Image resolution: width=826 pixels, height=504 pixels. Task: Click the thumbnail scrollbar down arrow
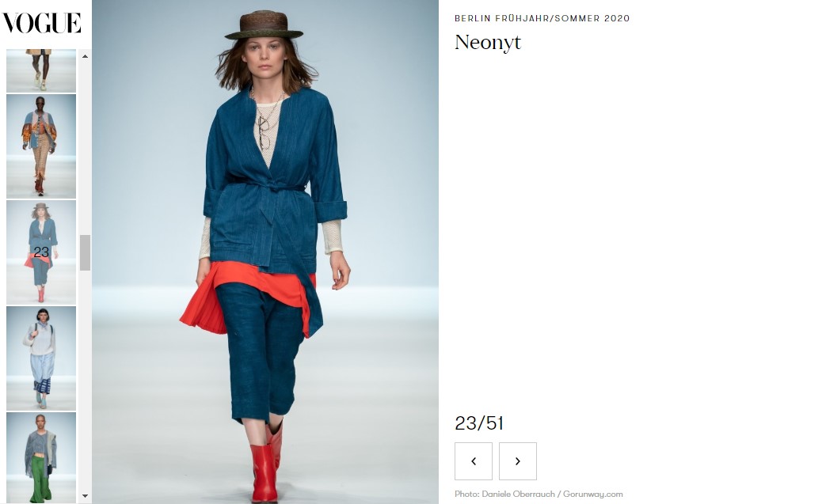pos(85,495)
